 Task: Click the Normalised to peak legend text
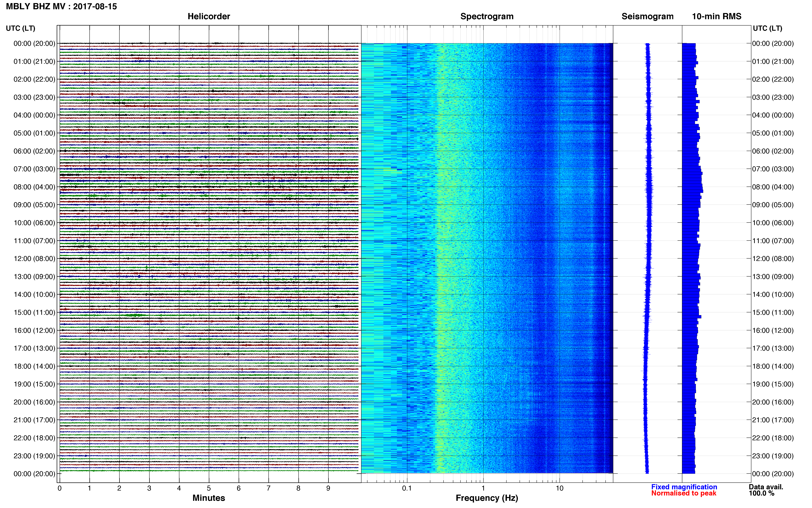click(684, 493)
